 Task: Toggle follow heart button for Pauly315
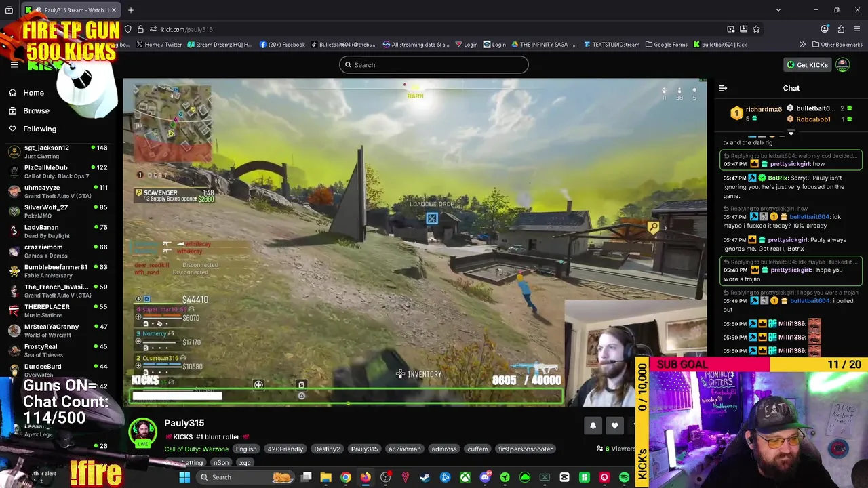tap(614, 426)
